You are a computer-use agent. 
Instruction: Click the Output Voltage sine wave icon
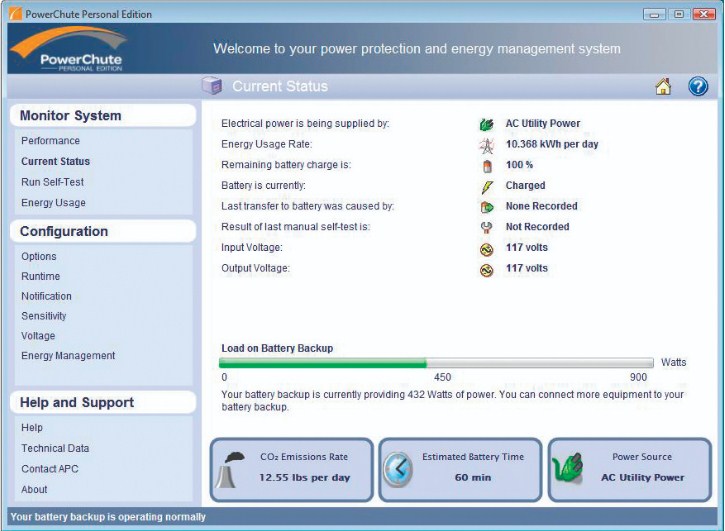[x=486, y=270]
